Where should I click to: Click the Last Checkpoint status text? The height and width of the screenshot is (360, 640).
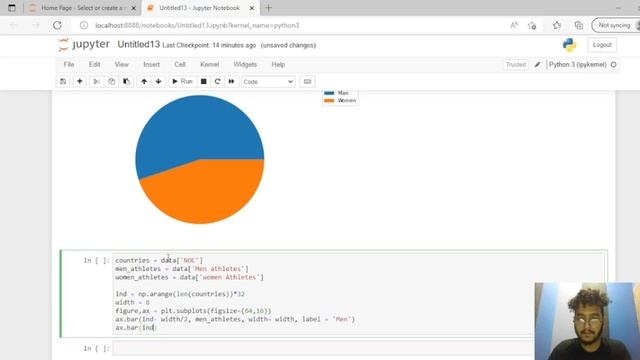(209, 45)
